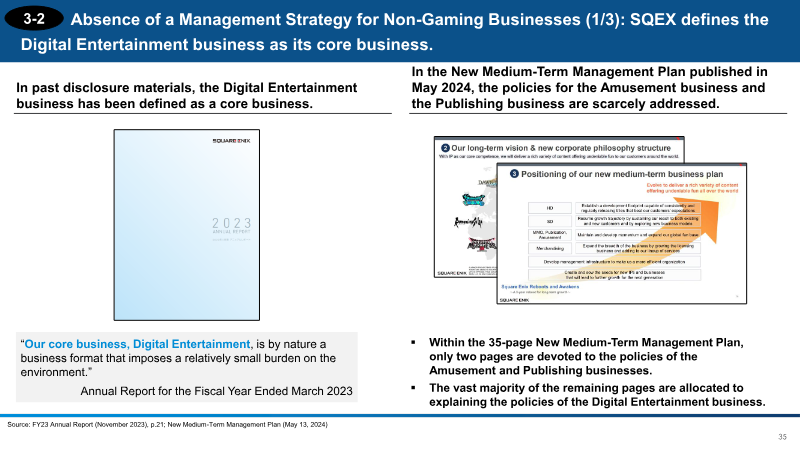Click the SQUARE ENIX logo on report cover
This screenshot has height=450, width=800.
(x=231, y=141)
